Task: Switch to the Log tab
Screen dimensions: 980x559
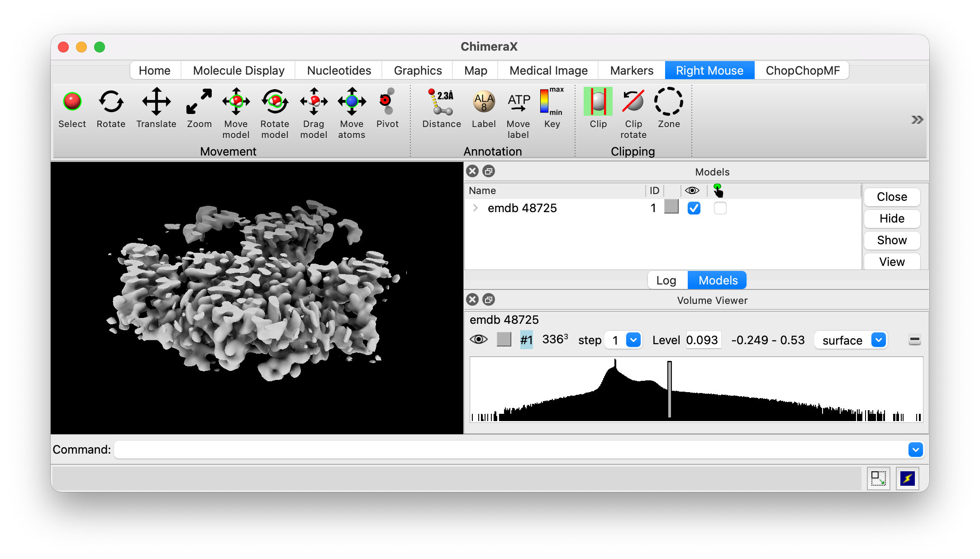Action: click(x=666, y=280)
